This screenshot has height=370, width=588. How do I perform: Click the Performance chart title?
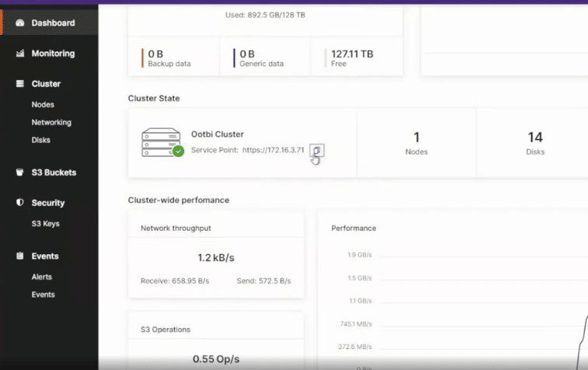(353, 229)
